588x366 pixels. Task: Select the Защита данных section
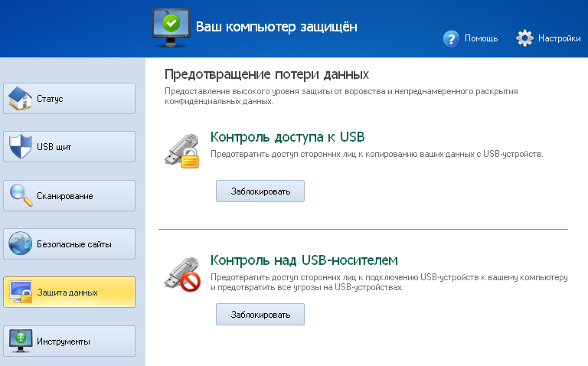point(70,292)
